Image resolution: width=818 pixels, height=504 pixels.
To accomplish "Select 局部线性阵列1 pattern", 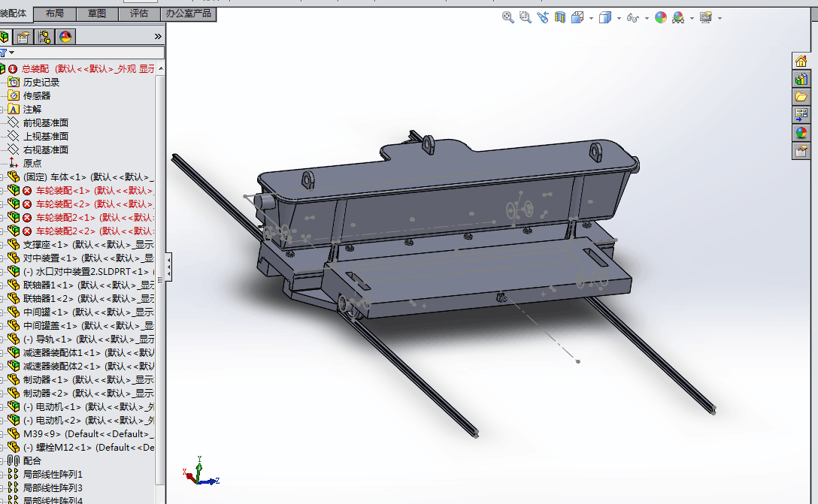I will coord(53,474).
